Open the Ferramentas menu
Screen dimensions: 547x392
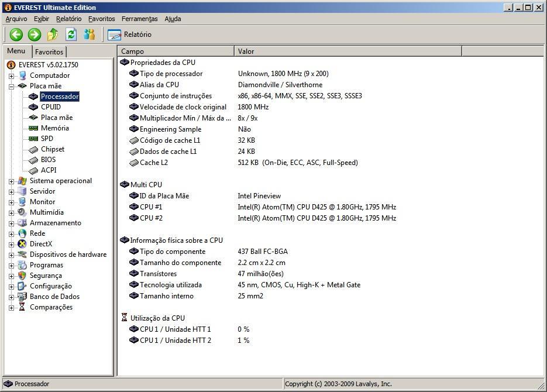tap(140, 19)
